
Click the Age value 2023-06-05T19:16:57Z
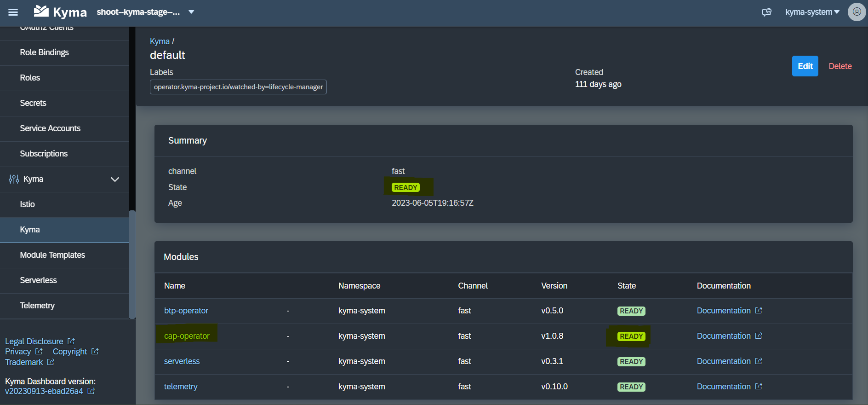click(433, 203)
